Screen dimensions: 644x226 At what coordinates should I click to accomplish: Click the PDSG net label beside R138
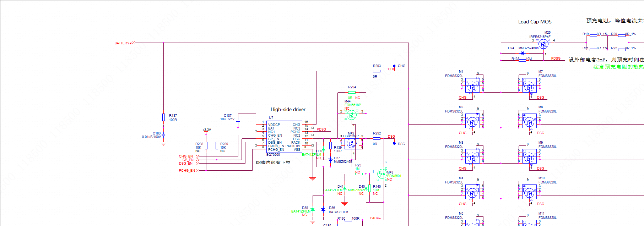(x=556, y=59)
